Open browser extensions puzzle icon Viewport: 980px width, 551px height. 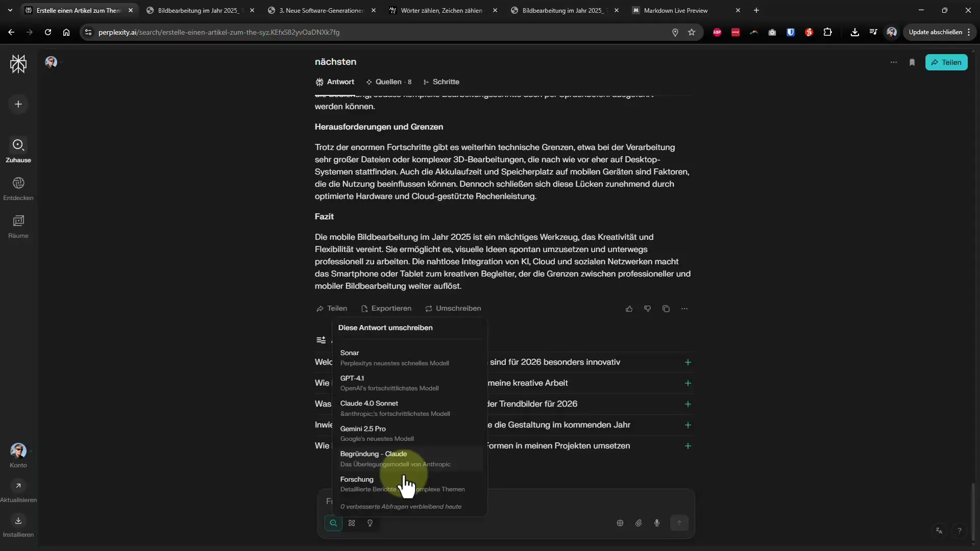coord(828,32)
